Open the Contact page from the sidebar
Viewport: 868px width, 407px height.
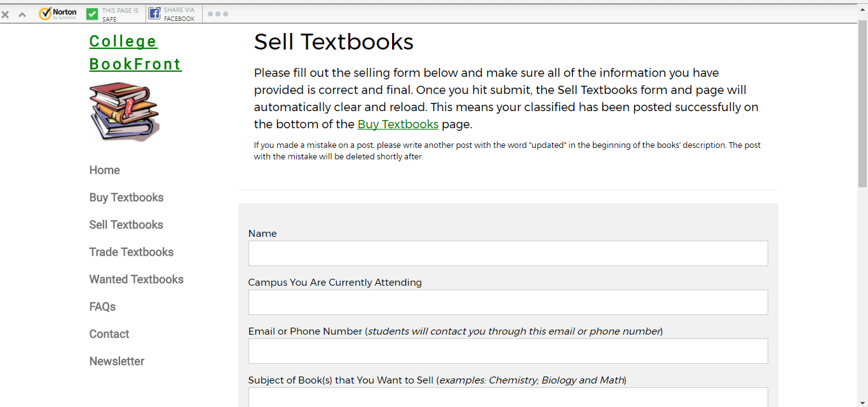click(109, 334)
